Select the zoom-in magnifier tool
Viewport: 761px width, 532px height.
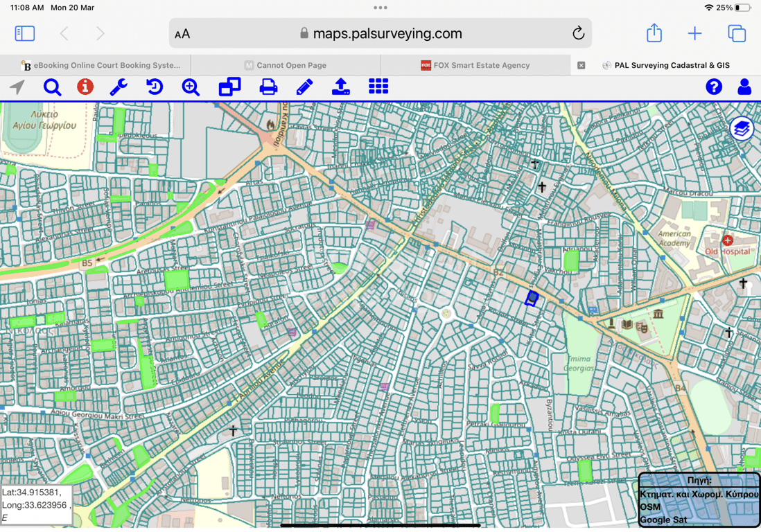click(191, 87)
